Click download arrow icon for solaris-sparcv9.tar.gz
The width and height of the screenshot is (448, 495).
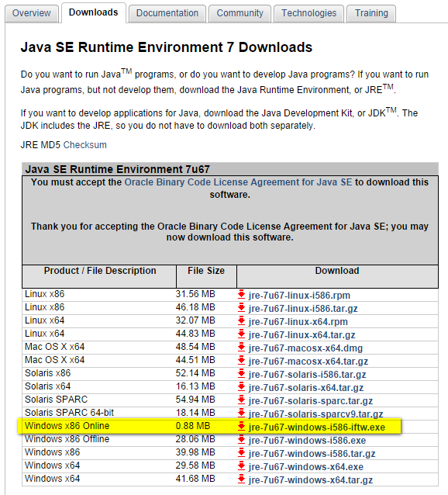[242, 414]
